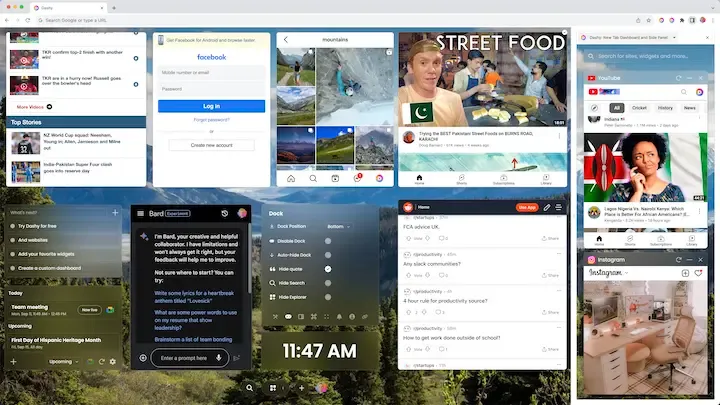Screen dimensions: 720x405
Task: Click the info icon in Dock panel
Action: tap(352, 316)
